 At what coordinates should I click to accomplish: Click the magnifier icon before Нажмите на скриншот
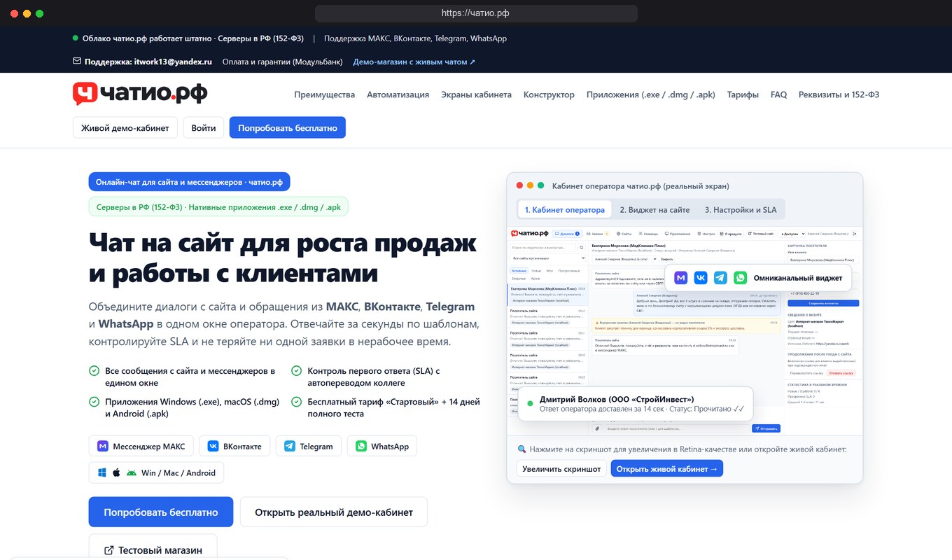coord(521,449)
